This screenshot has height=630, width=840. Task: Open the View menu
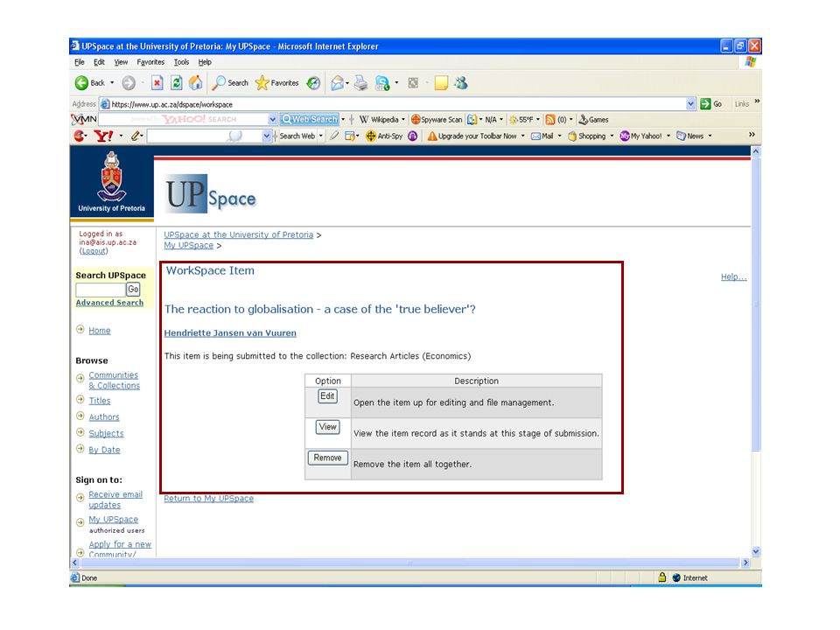click(121, 62)
